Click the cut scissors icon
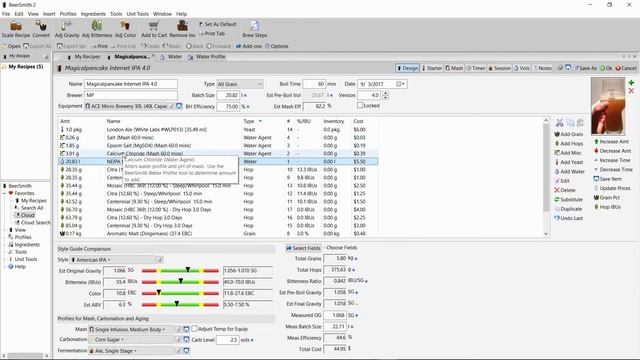Viewport: 640px width, 360px height. click(559, 123)
